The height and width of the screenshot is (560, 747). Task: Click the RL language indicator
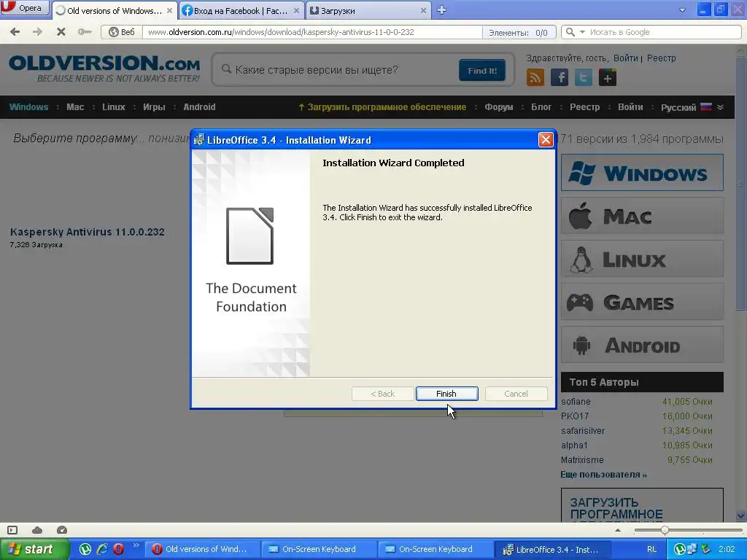tap(651, 549)
